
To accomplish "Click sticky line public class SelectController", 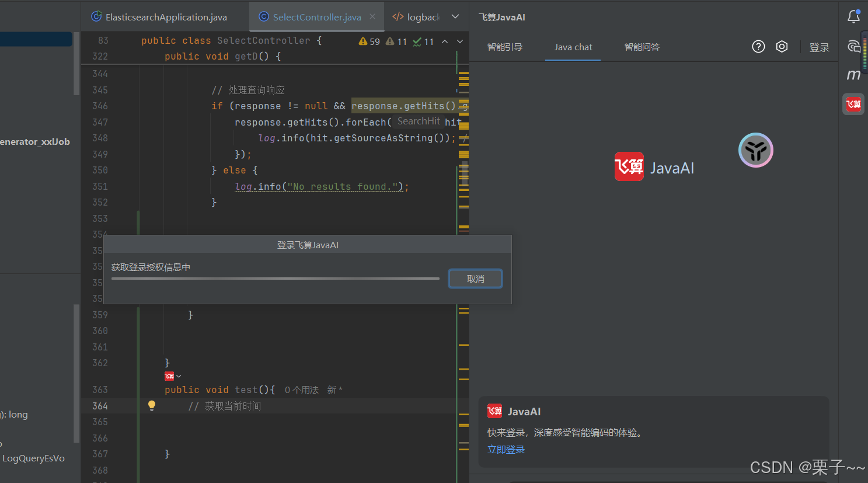I will tap(231, 40).
